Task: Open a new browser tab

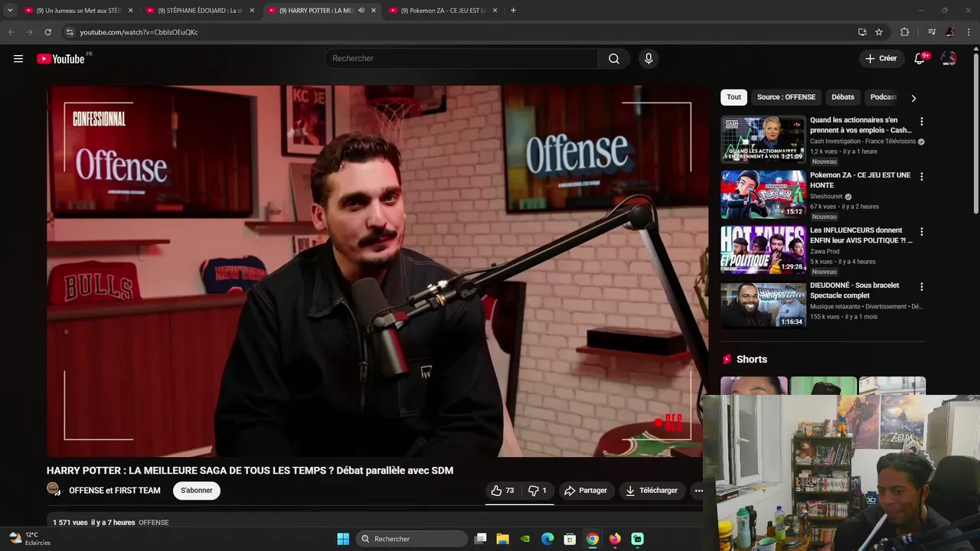Action: click(513, 11)
